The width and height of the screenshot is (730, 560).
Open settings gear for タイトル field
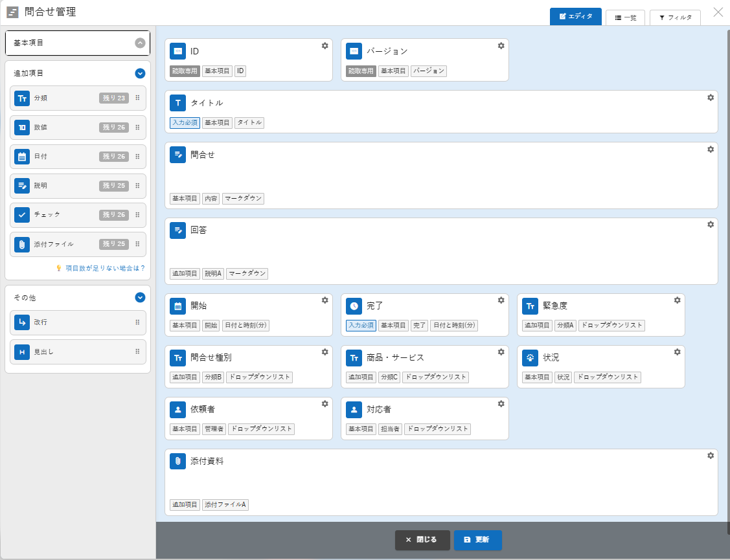pyautogui.click(x=710, y=98)
